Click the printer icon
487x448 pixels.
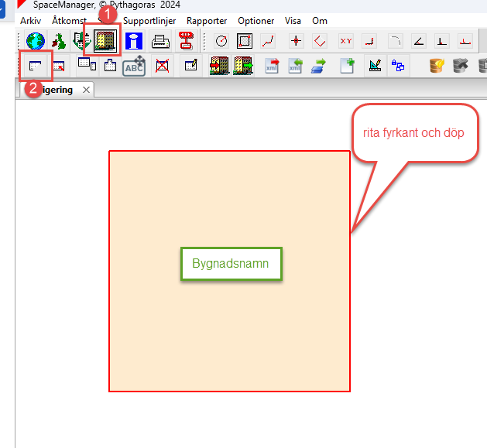pos(160,41)
